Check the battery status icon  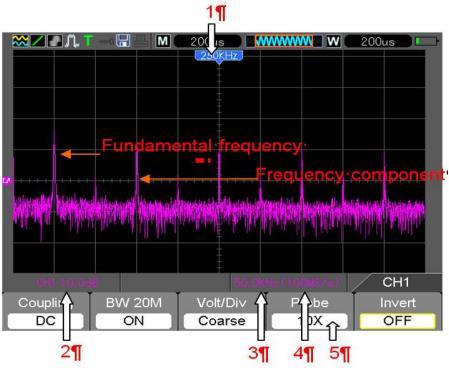tap(426, 41)
